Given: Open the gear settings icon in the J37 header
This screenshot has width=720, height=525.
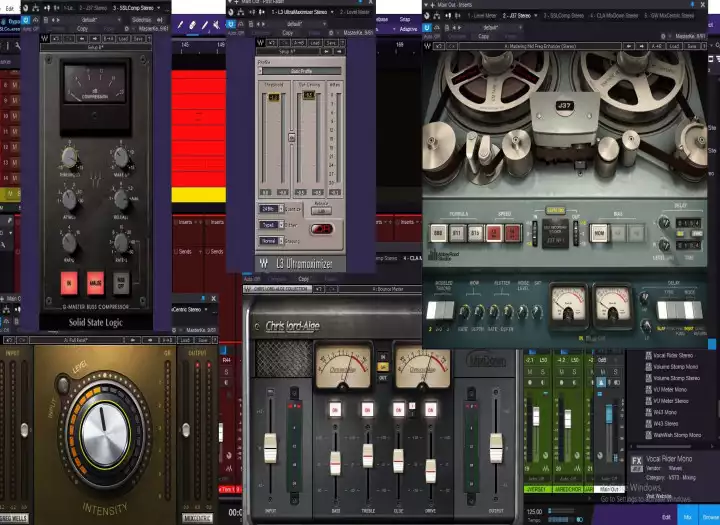Looking at the screenshot, I should click(x=663, y=36).
